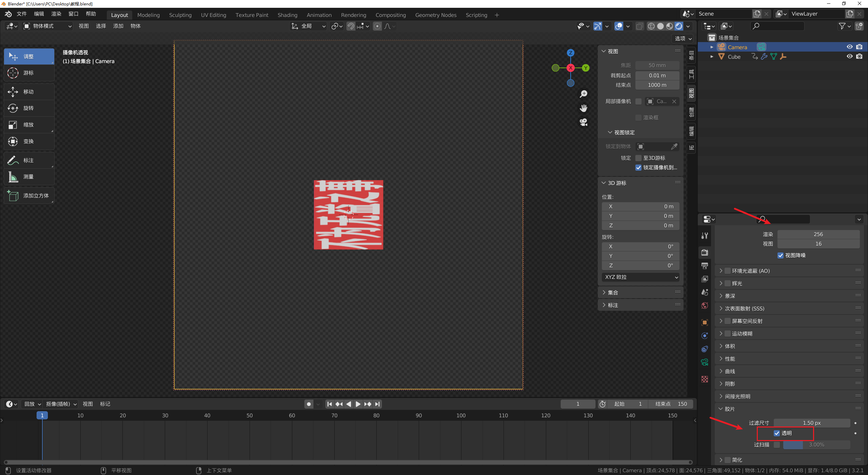Screen dimensions: 868x475
Task: Select the Measure (测量) tool
Action: pyautogui.click(x=28, y=177)
